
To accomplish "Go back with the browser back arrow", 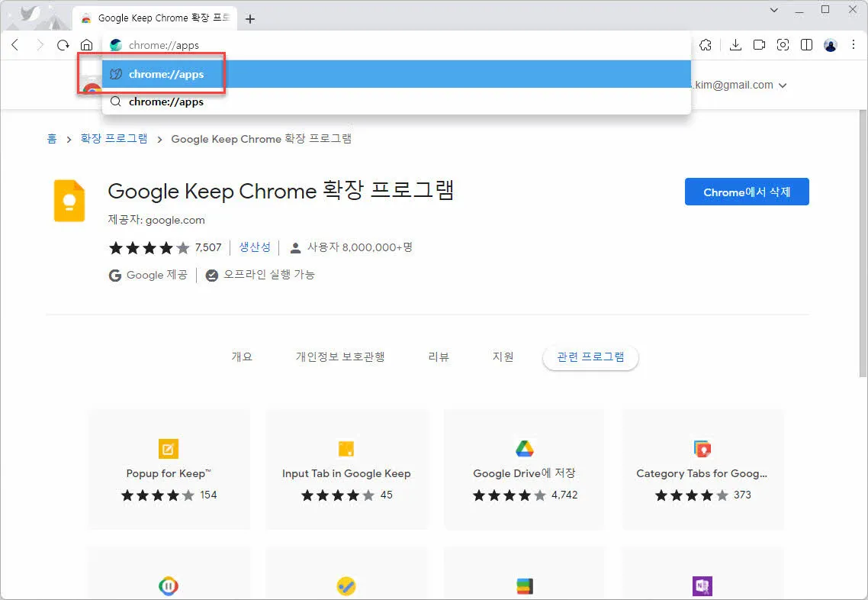I will tap(15, 45).
